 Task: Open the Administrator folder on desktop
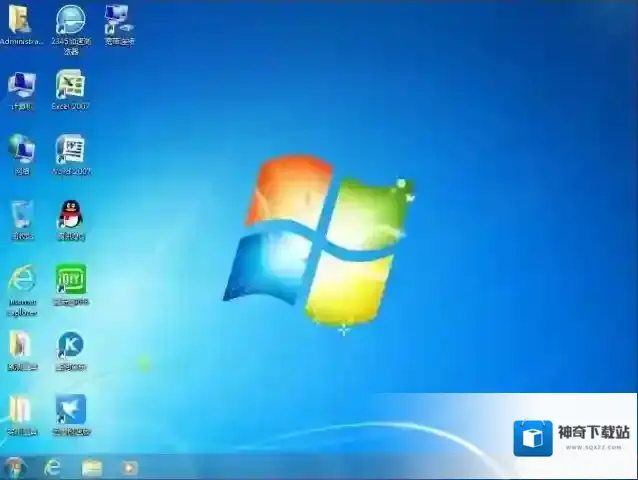tap(20, 20)
